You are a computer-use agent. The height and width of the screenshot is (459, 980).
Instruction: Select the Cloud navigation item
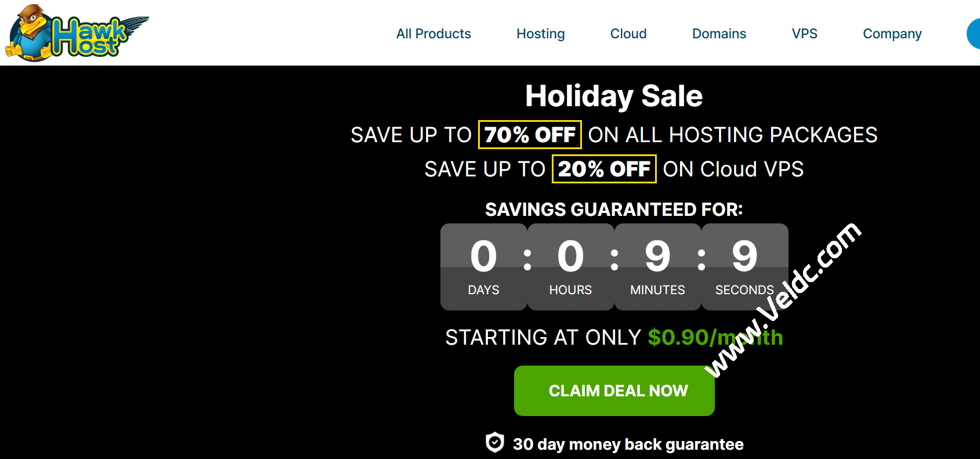[x=628, y=34]
